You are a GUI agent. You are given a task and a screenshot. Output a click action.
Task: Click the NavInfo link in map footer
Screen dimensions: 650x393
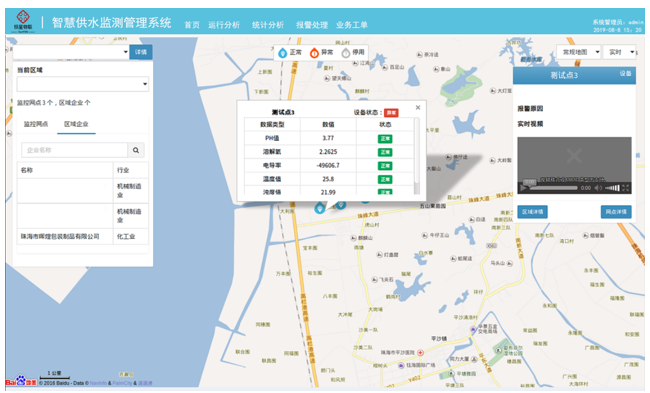[98, 383]
